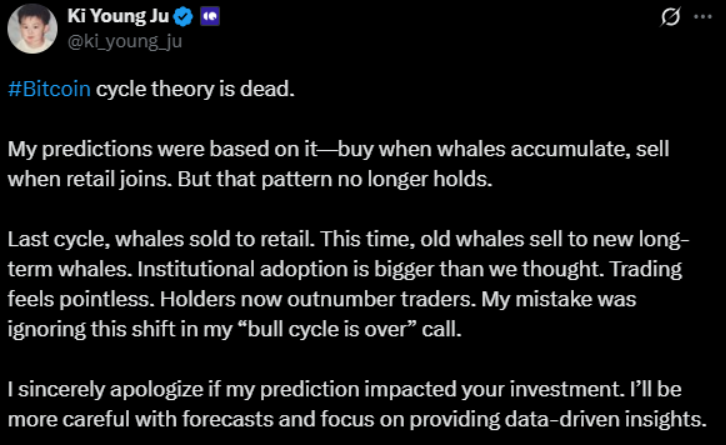The width and height of the screenshot is (726, 445).
Task: Click the blue verified checkmark badge
Action: click(x=183, y=17)
